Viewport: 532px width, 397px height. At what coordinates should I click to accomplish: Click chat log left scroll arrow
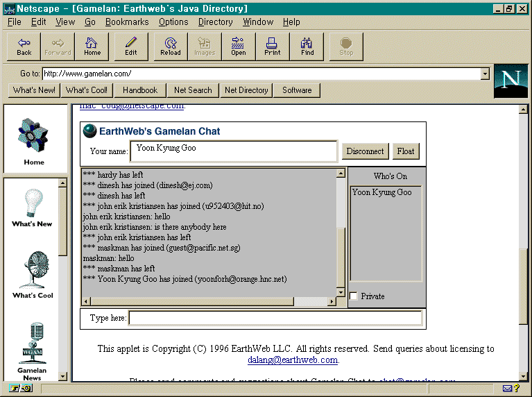[x=86, y=301]
